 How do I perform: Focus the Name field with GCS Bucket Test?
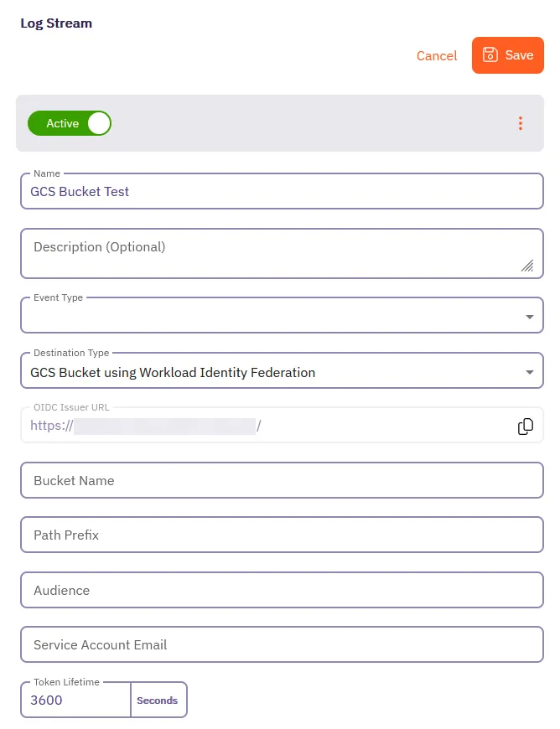[282, 191]
